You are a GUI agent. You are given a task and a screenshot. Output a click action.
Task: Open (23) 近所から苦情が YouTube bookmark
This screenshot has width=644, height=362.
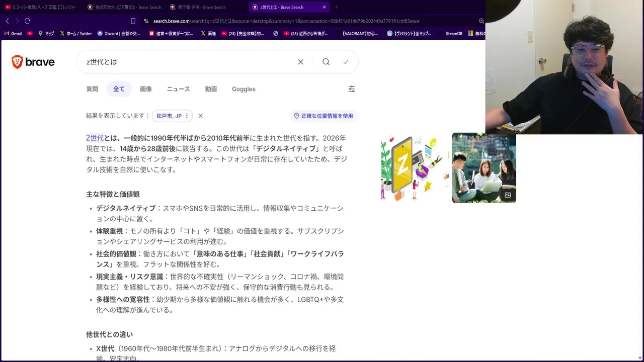point(306,34)
